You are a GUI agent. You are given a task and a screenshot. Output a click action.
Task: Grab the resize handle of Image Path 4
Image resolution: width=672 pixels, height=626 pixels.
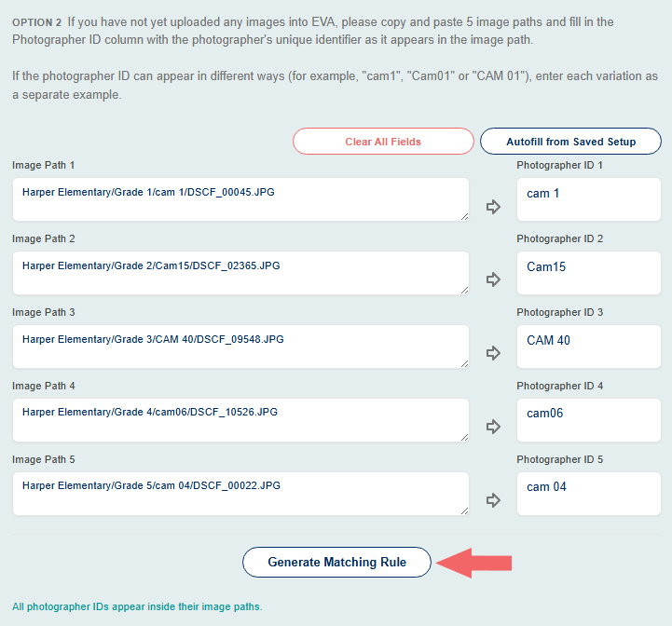pyautogui.click(x=464, y=438)
